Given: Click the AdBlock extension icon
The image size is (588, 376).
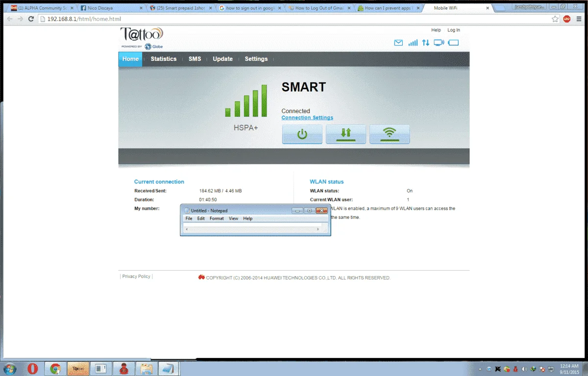Looking at the screenshot, I should point(566,19).
